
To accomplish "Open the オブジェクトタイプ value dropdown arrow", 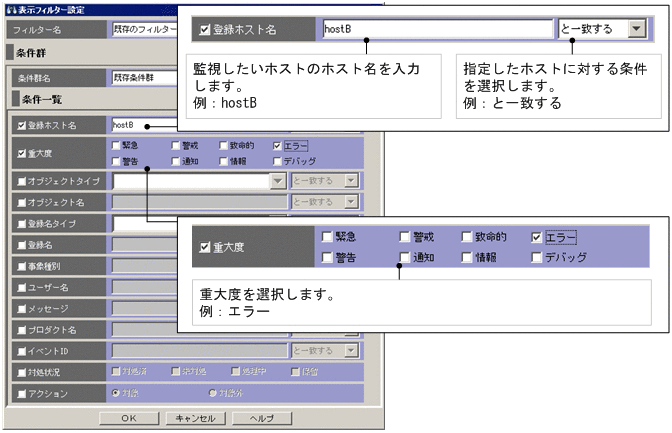I will 278,181.
